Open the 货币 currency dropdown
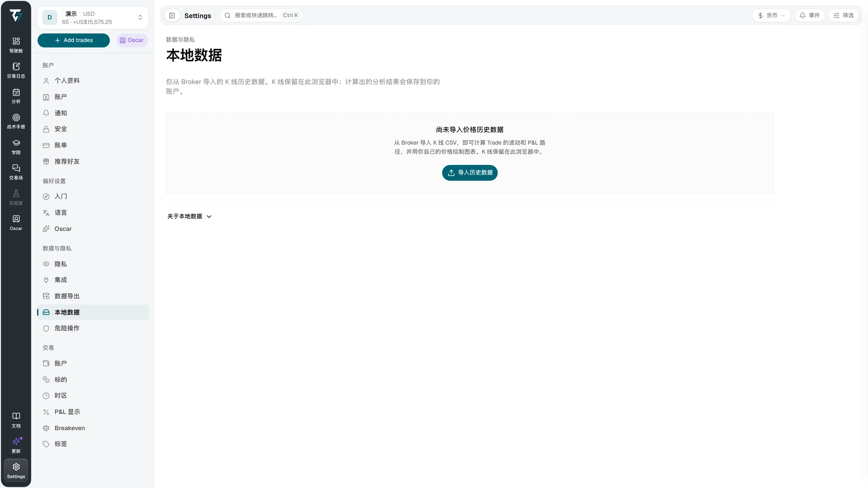Viewport: 868px width, 488px height. [x=771, y=15]
